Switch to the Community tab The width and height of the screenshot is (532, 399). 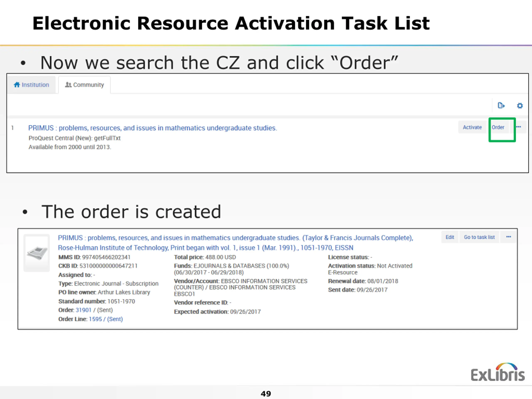(84, 85)
